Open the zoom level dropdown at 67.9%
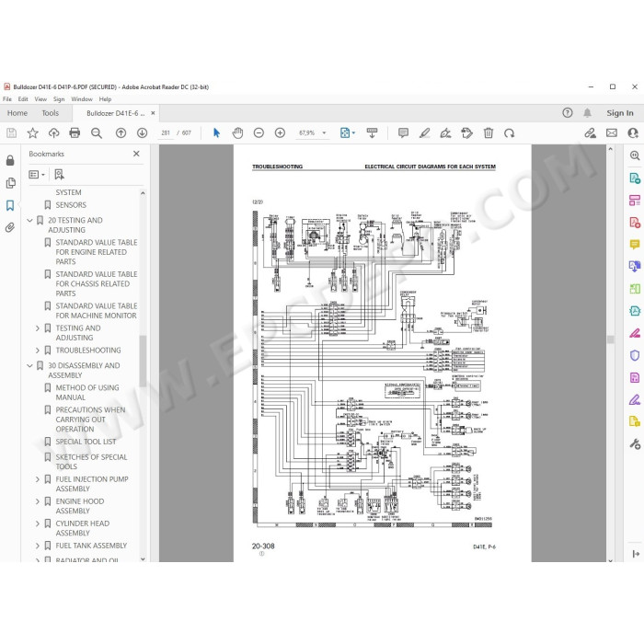Viewport: 644px width, 644px height. [324, 133]
